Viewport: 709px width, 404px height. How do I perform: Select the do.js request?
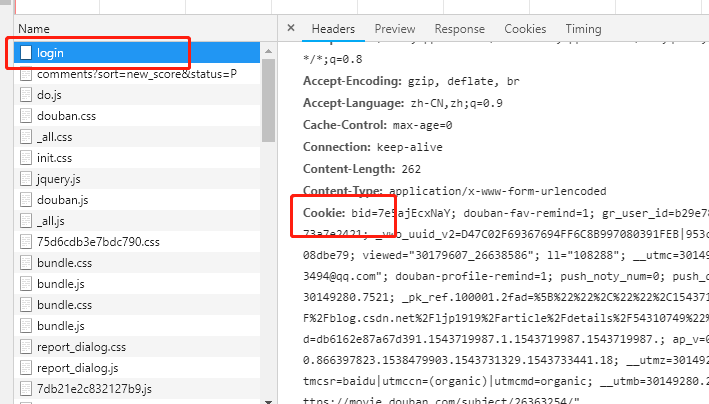click(x=137, y=95)
